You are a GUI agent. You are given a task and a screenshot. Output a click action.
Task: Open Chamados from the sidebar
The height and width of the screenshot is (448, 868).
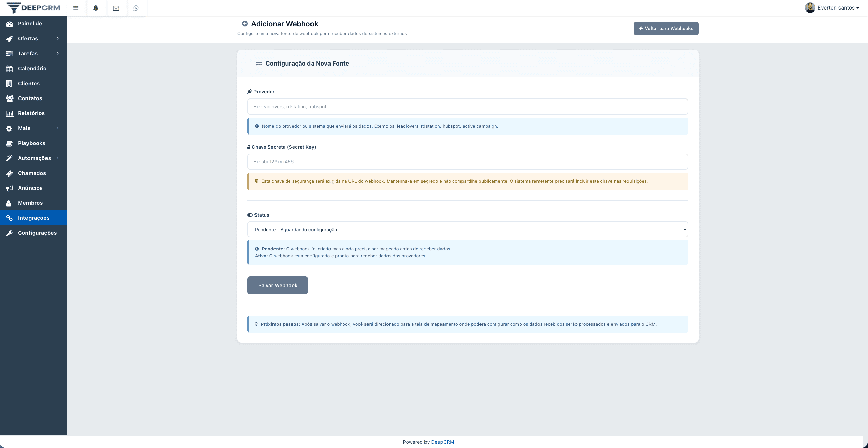coord(32,173)
